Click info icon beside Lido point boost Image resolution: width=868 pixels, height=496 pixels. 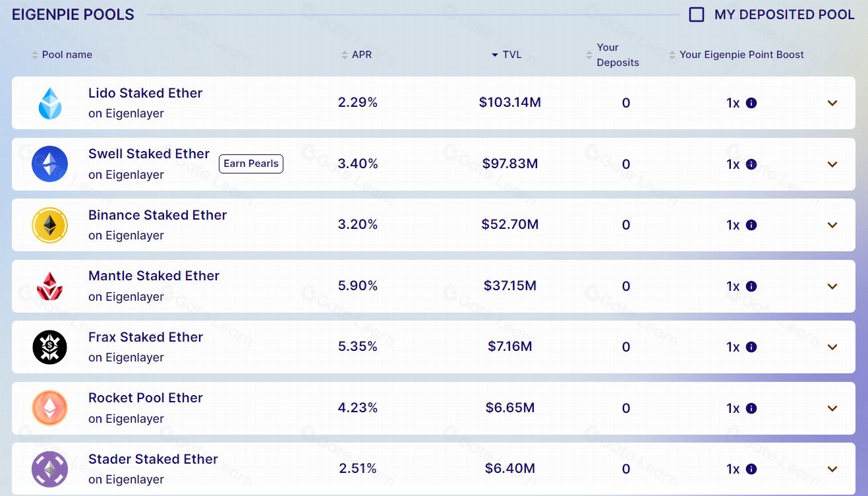tap(751, 103)
